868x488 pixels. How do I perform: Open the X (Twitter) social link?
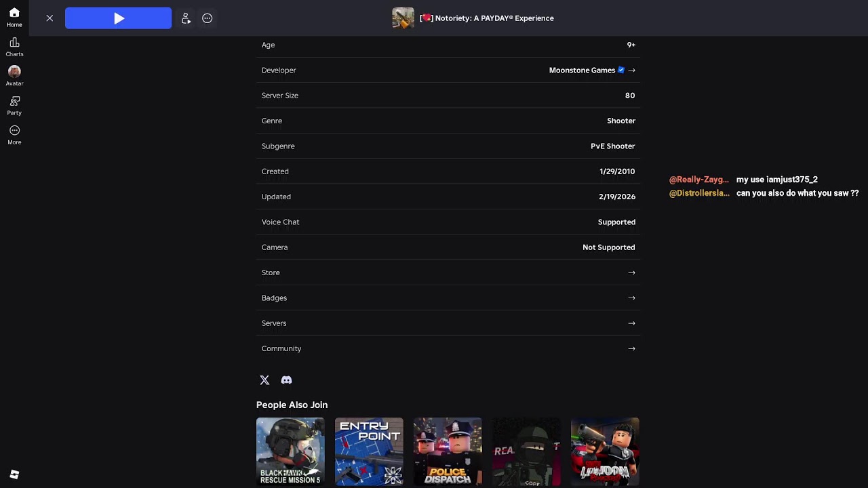pos(264,380)
